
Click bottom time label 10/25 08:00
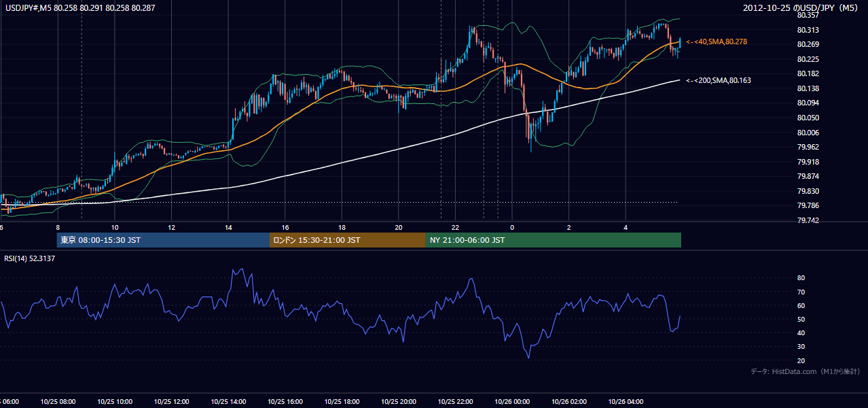coord(57,401)
